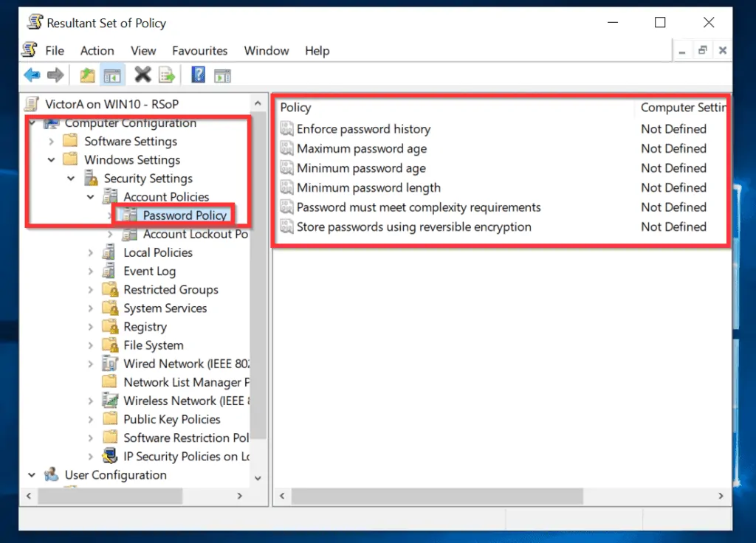Click the Wireless Network policy icon
Screen dimensions: 756x543
pos(110,401)
